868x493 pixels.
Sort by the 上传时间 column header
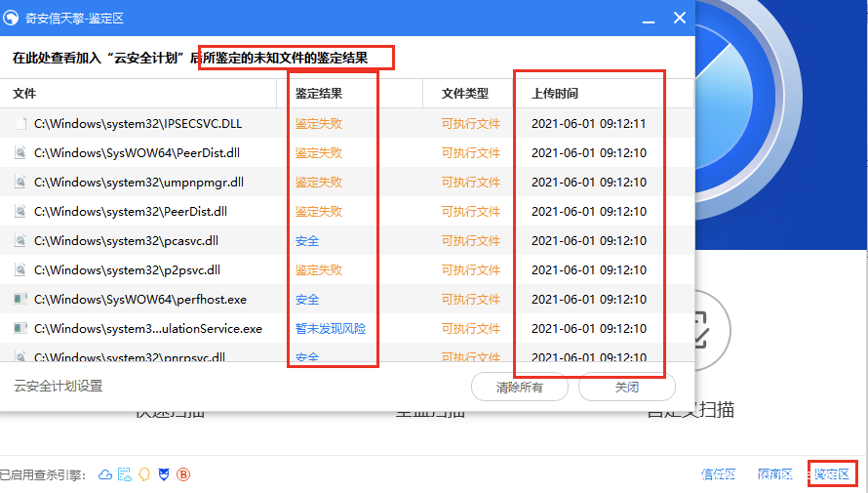(555, 94)
